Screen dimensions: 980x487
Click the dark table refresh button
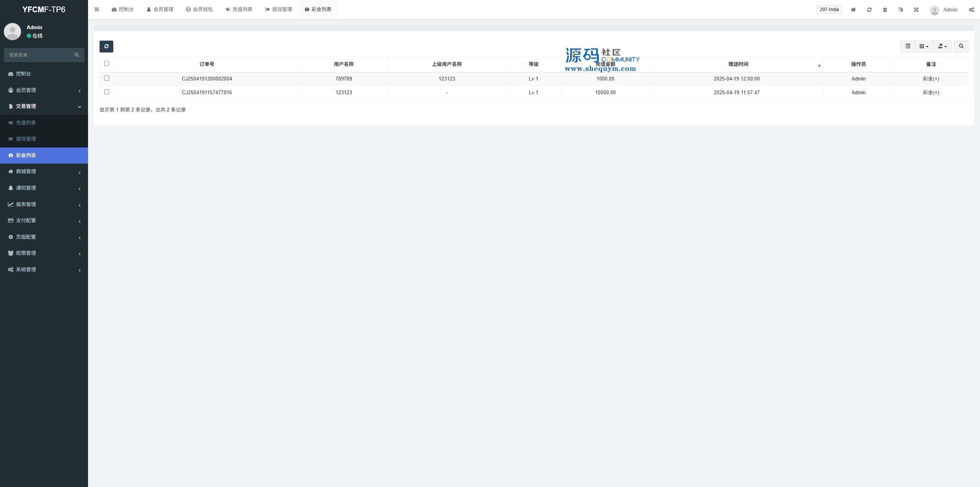pos(106,46)
